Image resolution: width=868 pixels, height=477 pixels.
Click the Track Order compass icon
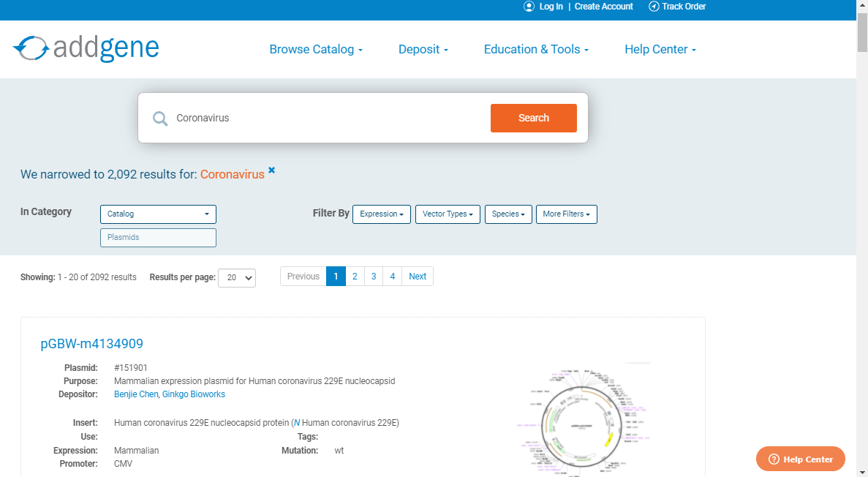(654, 7)
